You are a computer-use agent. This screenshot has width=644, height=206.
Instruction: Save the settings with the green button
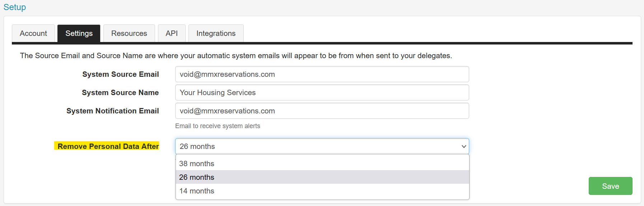tap(610, 186)
